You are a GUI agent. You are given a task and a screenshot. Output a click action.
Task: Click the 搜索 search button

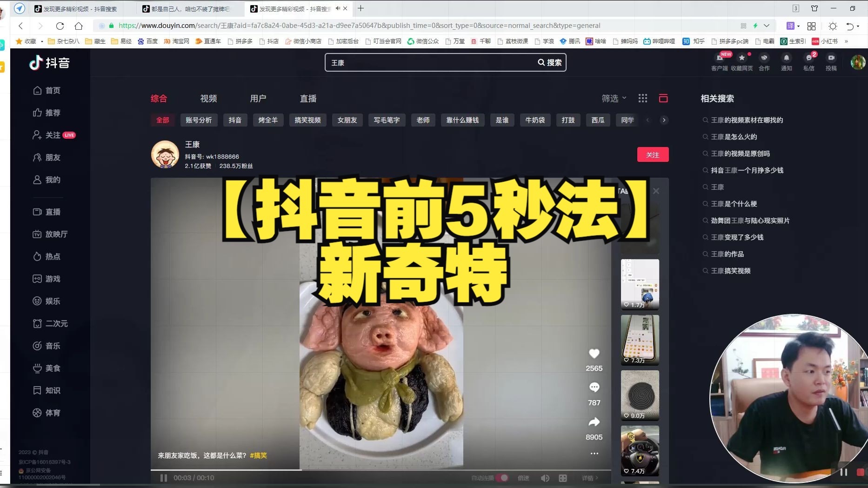point(550,62)
